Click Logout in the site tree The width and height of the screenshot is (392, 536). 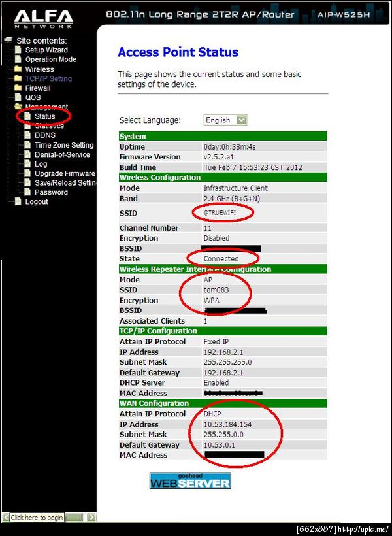click(x=37, y=202)
